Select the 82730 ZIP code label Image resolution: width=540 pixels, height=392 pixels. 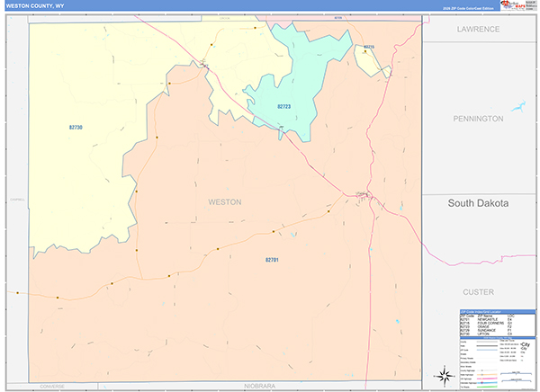pyautogui.click(x=76, y=128)
